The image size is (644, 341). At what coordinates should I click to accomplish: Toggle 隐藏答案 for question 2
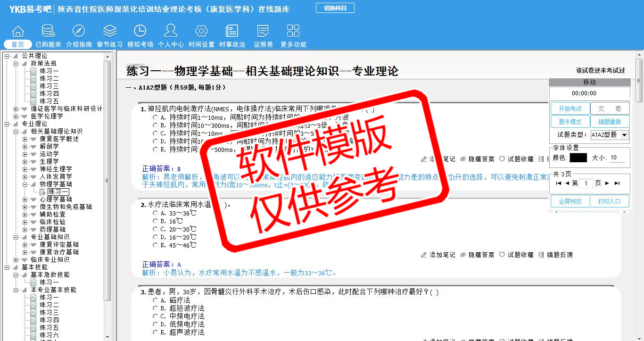[477, 255]
